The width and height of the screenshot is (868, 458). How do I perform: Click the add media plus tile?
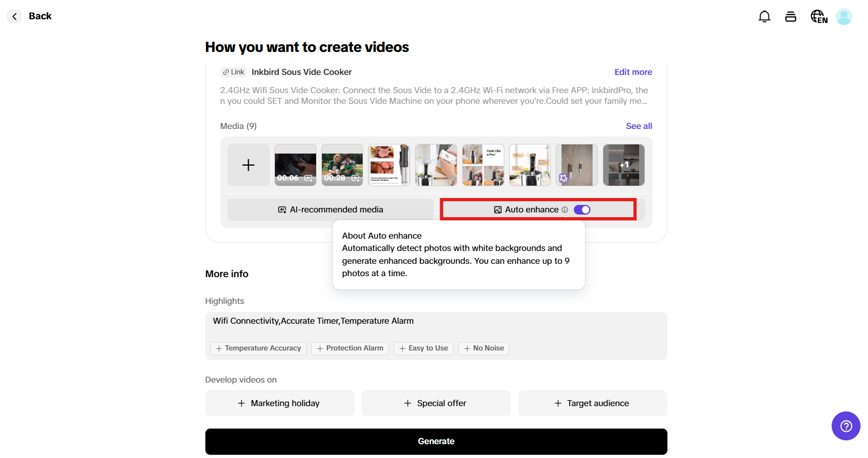pos(248,165)
